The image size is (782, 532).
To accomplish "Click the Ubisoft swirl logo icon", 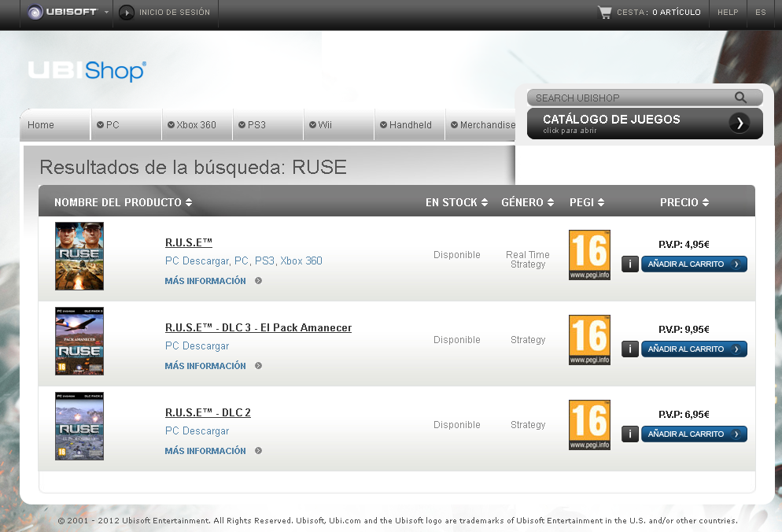I will pos(35,12).
